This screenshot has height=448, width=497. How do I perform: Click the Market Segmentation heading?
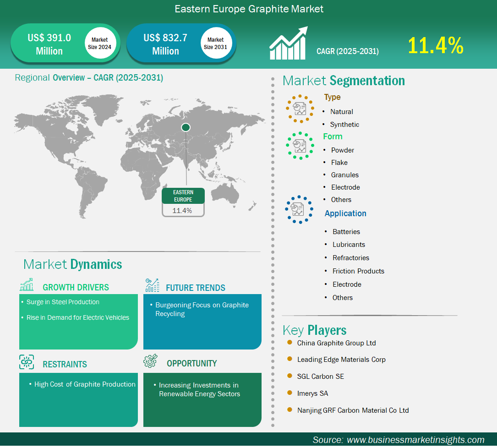click(x=344, y=81)
